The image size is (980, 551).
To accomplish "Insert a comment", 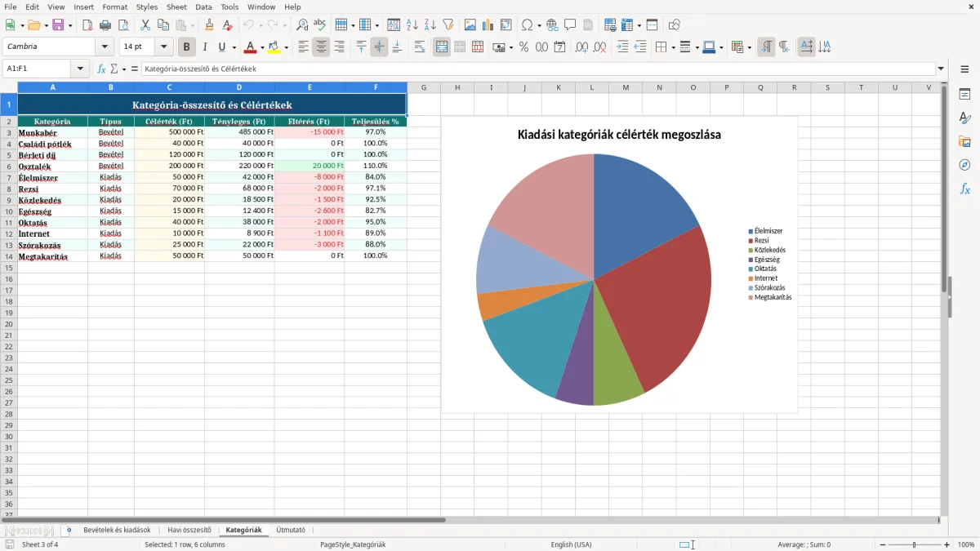I will coord(570,25).
